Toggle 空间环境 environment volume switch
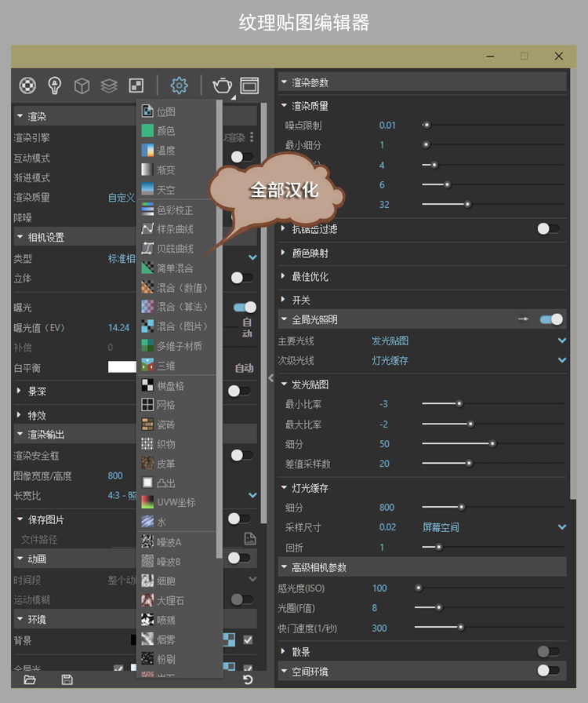 click(549, 670)
